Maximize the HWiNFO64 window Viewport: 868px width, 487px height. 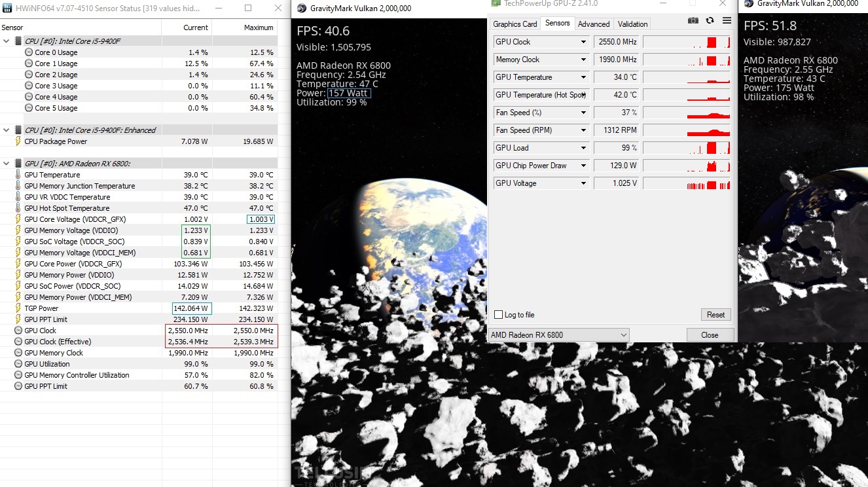click(x=248, y=9)
